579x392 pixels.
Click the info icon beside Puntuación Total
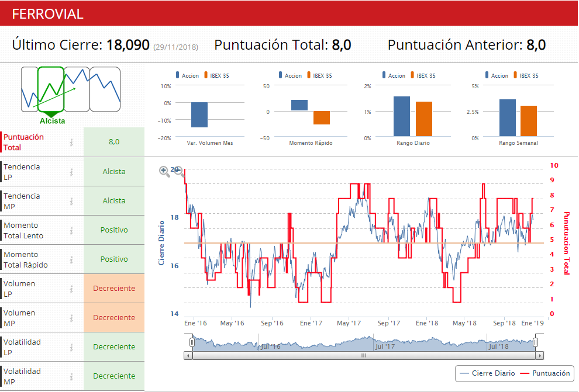point(71,143)
